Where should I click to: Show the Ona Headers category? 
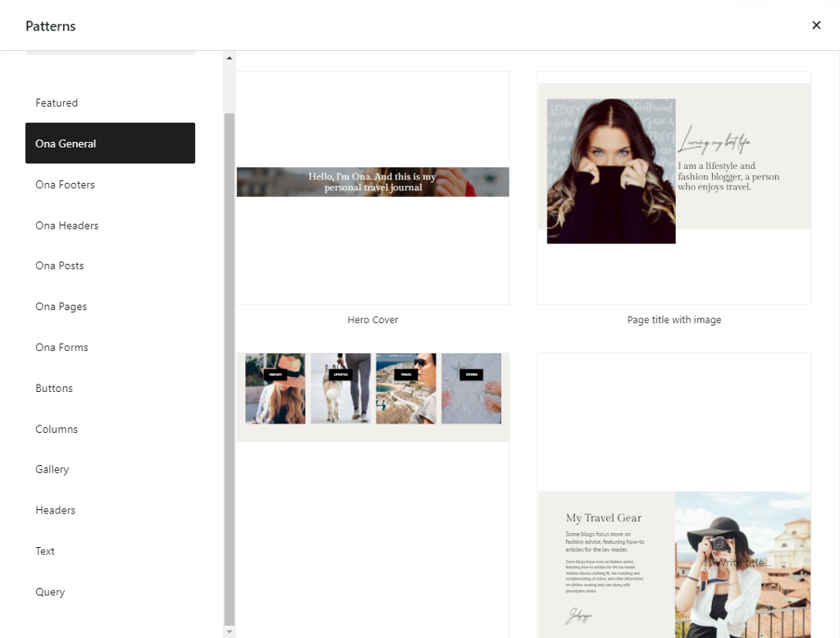click(66, 226)
